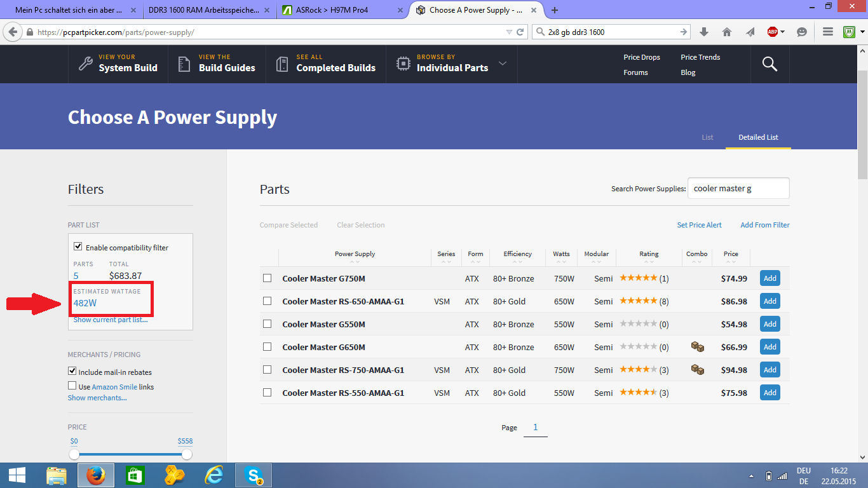The width and height of the screenshot is (868, 488).
Task: Click Firefox downloads arrow icon
Action: coord(703,32)
